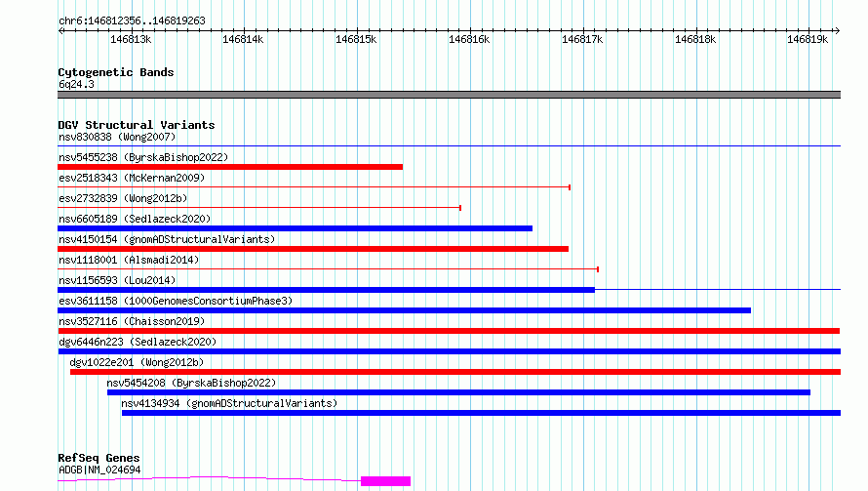The image size is (868, 491).
Task: Open variant nsv6605189 (Sedlazeck2020) label
Action: coord(135,219)
